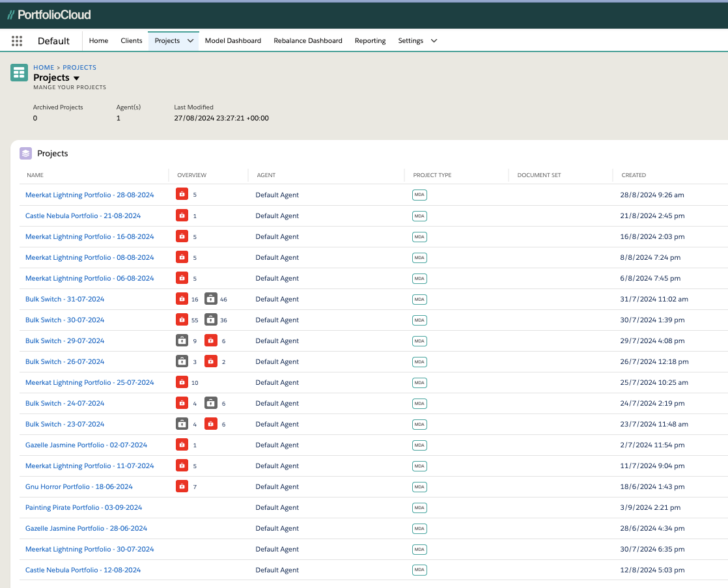Open the Projects page heading dropdown arrow
This screenshot has height=588, width=728.
click(77, 77)
